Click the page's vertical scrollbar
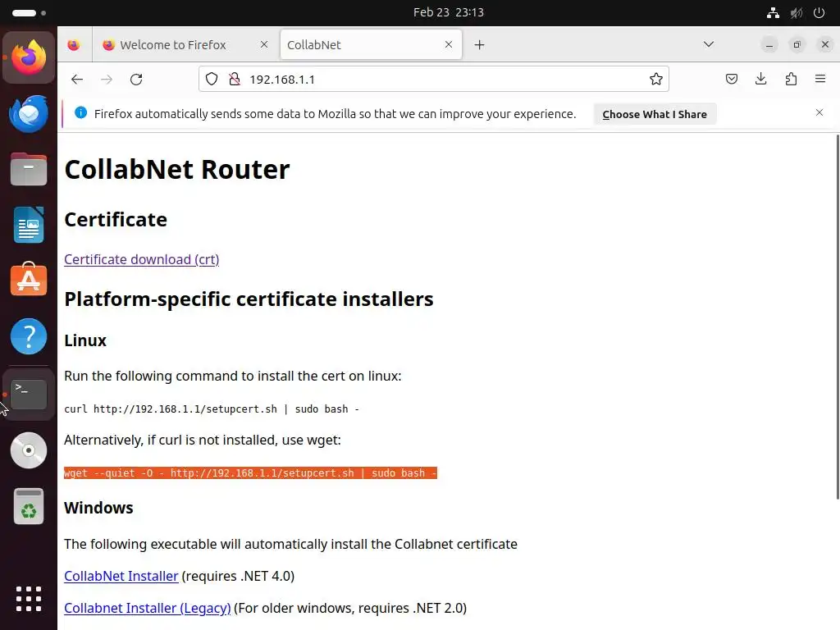 [x=838, y=317]
